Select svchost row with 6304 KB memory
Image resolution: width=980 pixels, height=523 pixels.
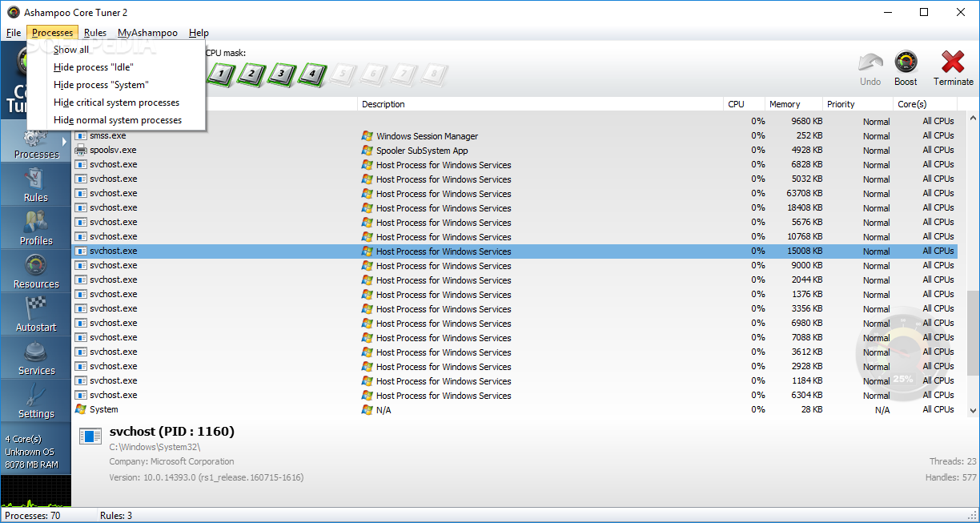[x=515, y=396]
